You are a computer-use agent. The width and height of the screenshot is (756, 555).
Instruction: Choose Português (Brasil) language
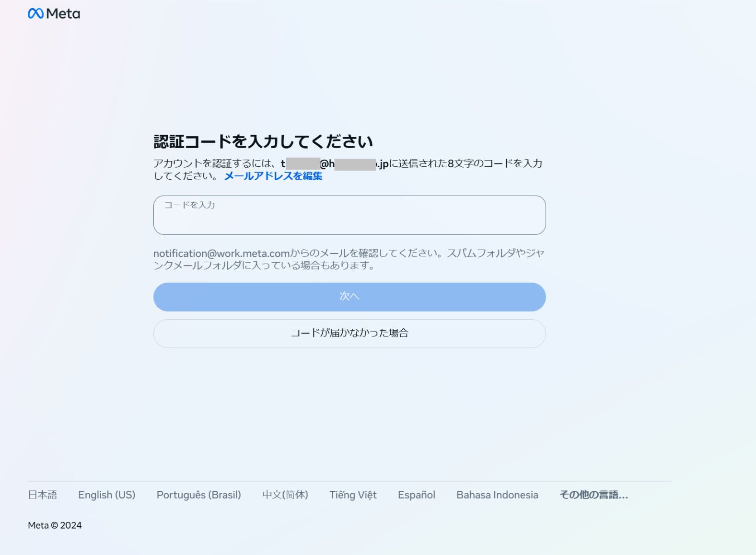198,495
